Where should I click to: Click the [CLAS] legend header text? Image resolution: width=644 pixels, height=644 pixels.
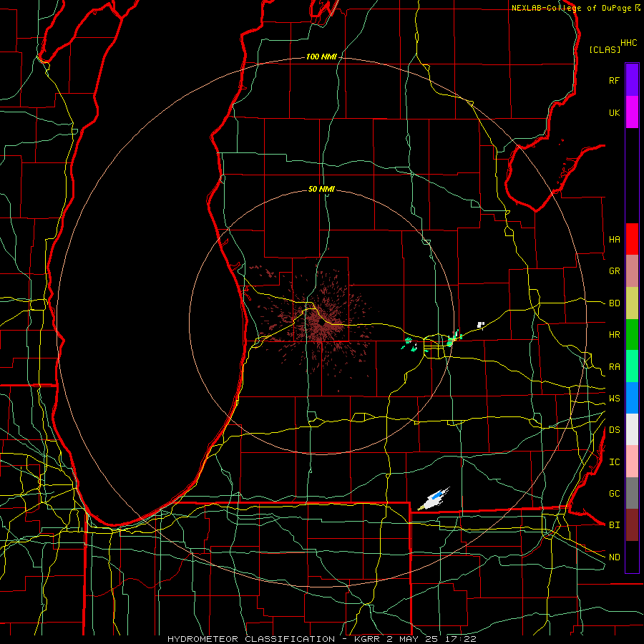pyautogui.click(x=605, y=50)
